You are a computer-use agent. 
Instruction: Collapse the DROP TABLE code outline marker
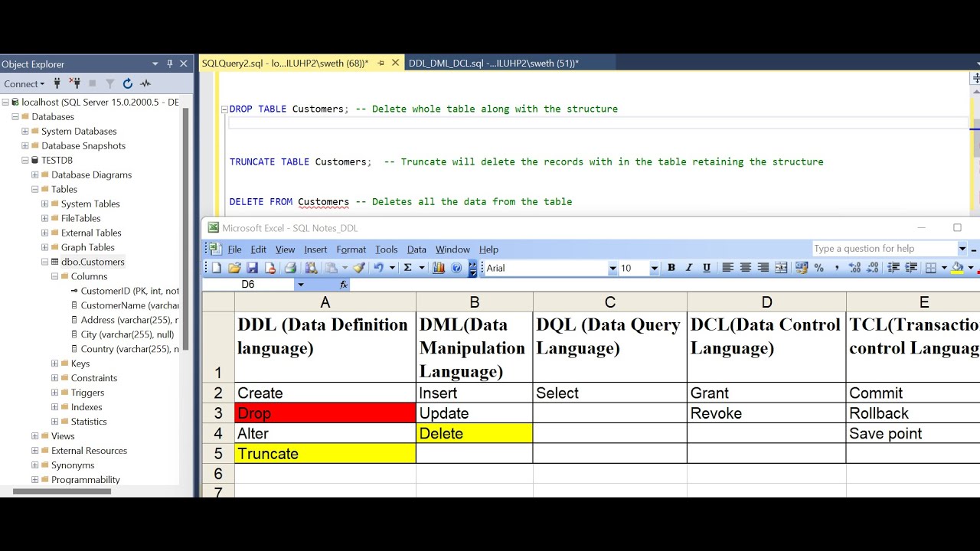(x=224, y=109)
